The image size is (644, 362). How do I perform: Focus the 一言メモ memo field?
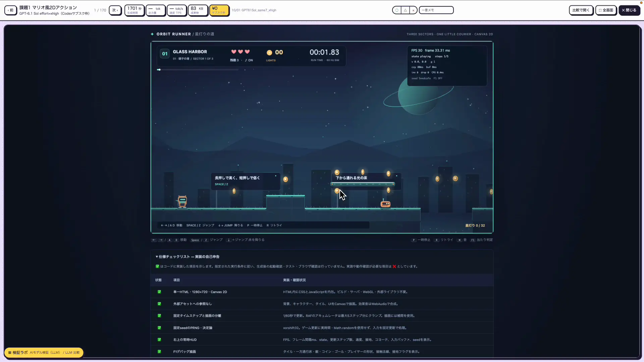coord(436,10)
